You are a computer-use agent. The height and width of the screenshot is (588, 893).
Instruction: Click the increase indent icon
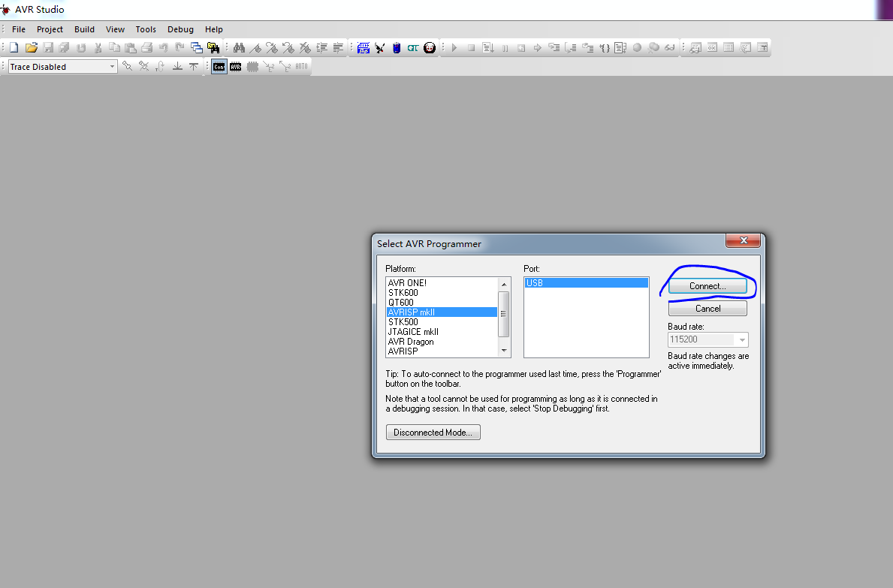pyautogui.click(x=321, y=48)
